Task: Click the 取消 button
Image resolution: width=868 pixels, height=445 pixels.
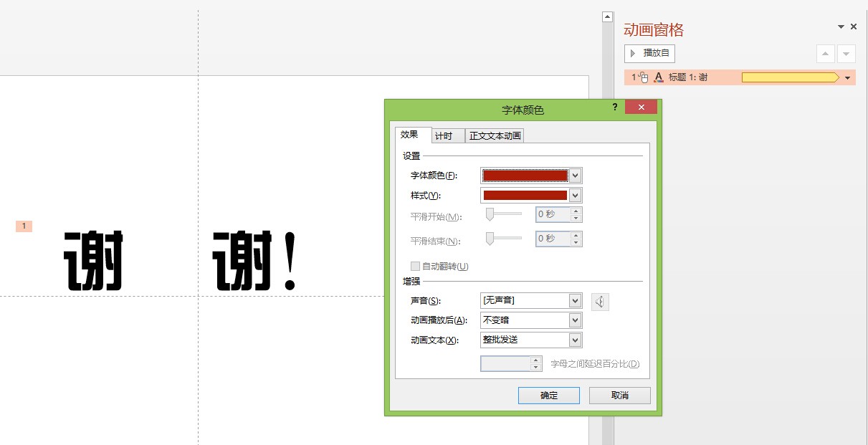Action: [620, 396]
